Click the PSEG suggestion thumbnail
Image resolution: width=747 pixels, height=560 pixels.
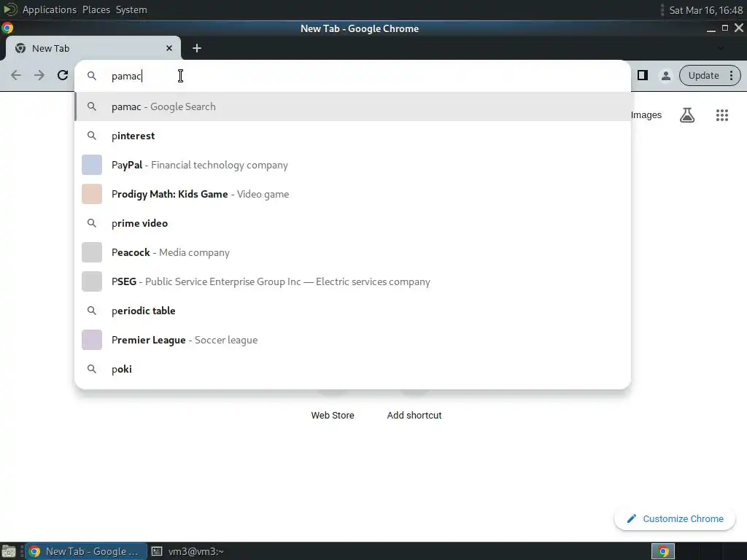(92, 281)
